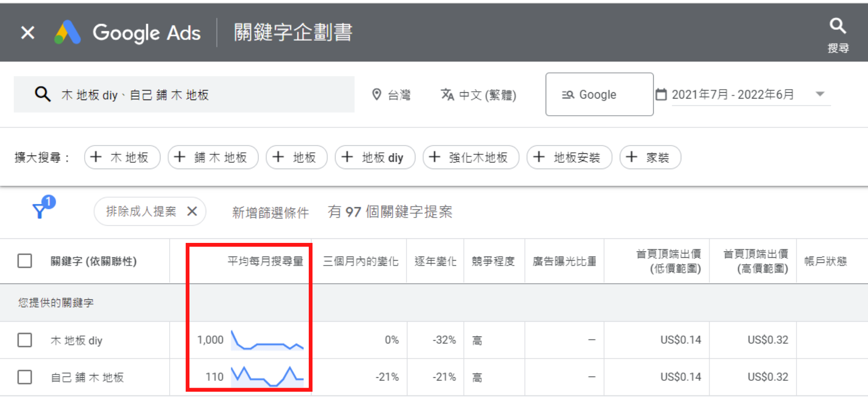Click the blue filter funnel icon

(x=40, y=210)
